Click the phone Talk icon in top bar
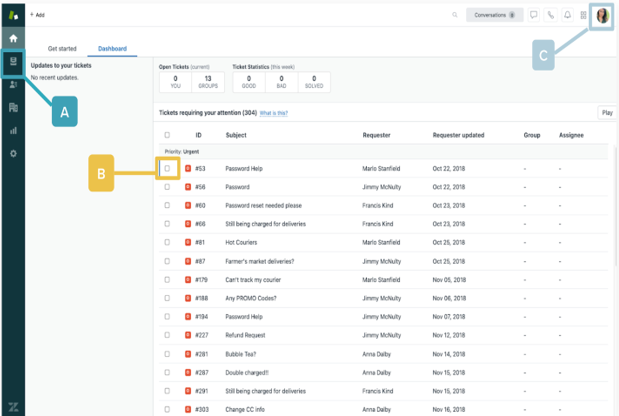 tap(550, 15)
